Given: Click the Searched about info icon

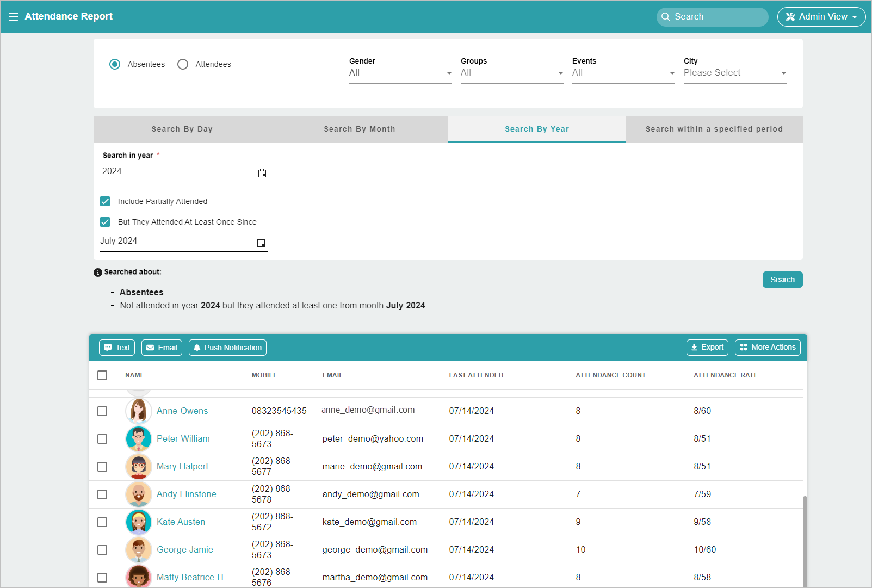Looking at the screenshot, I should (98, 273).
